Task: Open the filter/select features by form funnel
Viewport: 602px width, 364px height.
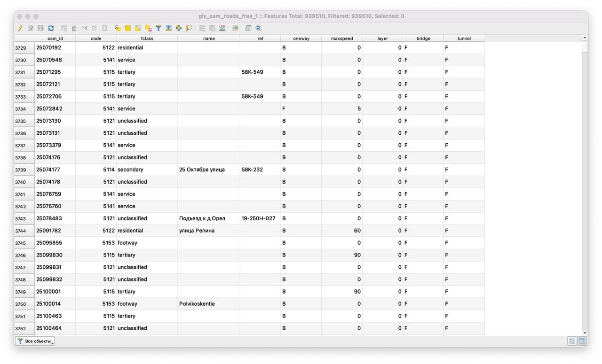Action: tap(158, 28)
